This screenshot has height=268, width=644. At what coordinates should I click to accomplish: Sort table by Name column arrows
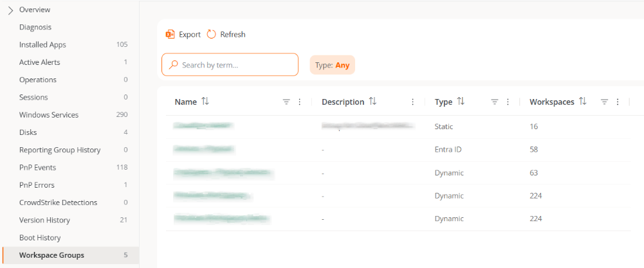click(205, 102)
